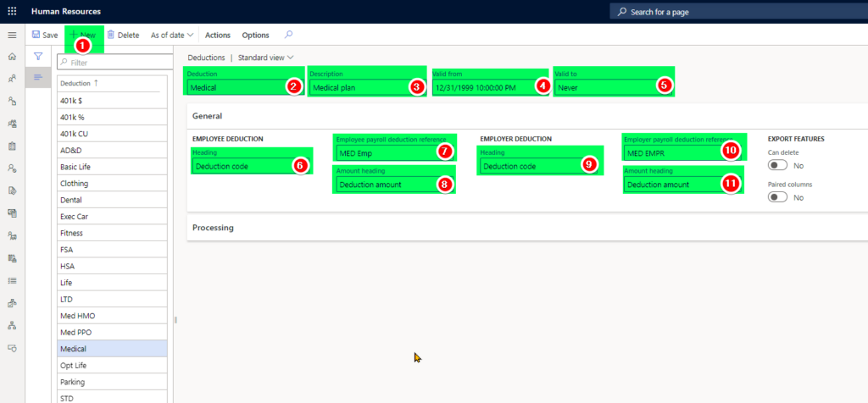
Task: Go to the Home icon in sidebar
Action: 12,57
